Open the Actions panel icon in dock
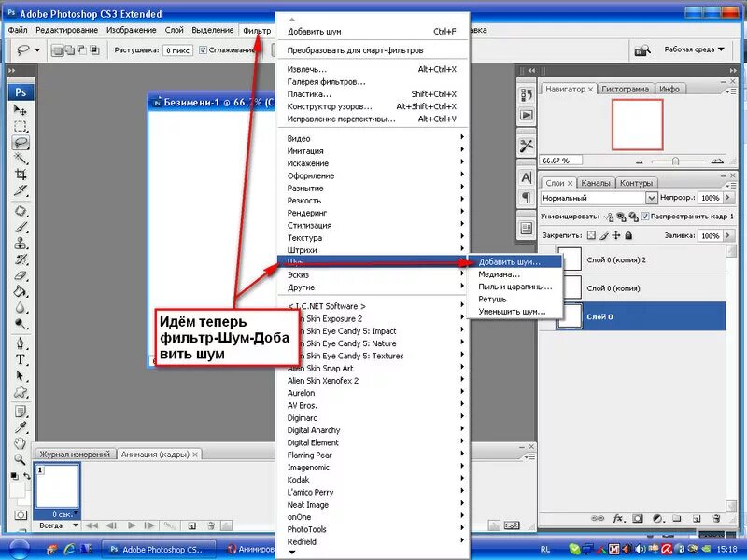Viewport: 747px width, 560px height. (527, 115)
